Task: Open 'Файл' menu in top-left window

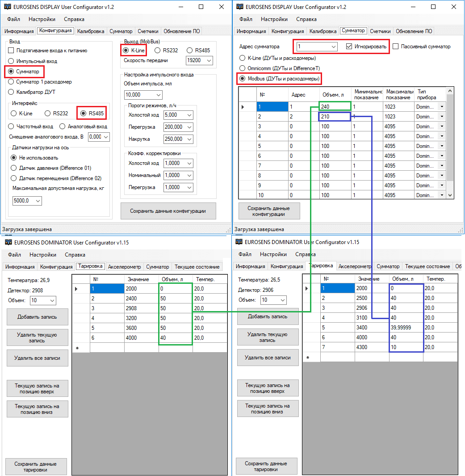Action: (x=14, y=19)
